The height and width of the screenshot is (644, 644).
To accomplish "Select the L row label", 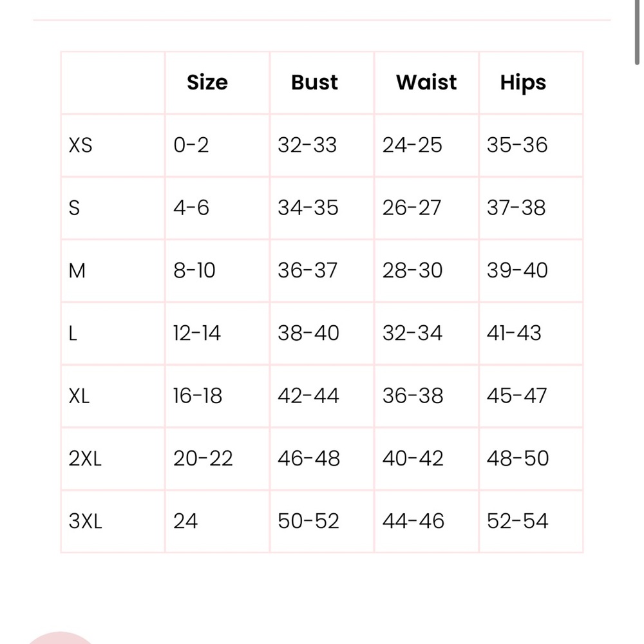I will (73, 334).
